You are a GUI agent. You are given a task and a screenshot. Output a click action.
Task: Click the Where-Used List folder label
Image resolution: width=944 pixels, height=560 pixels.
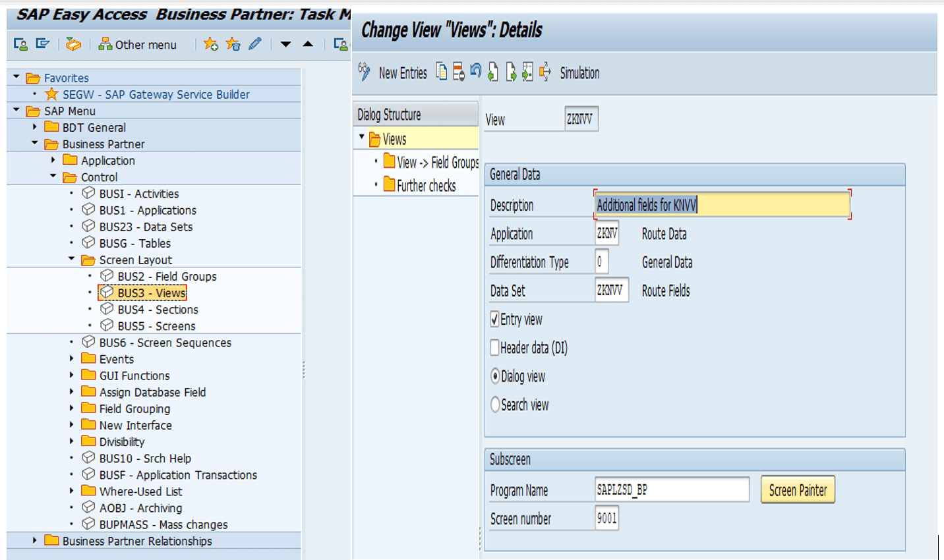pos(140,491)
